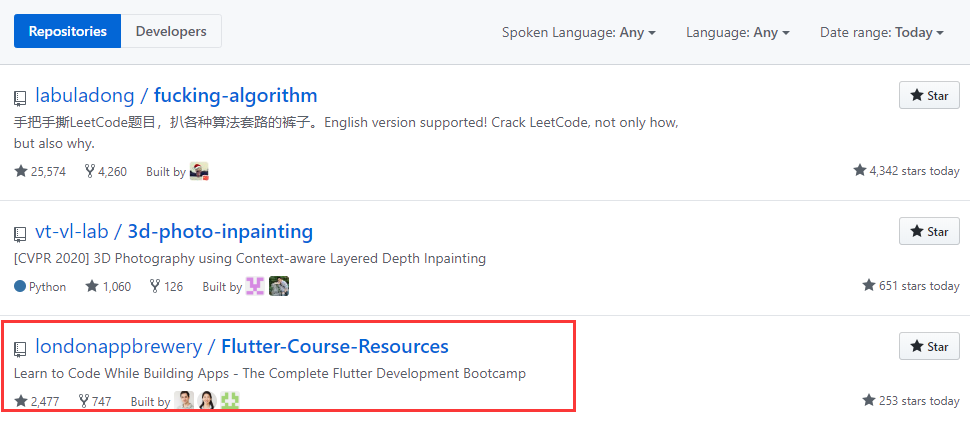Click the second contributor avatar for Flutter-Course-Resources

[207, 401]
